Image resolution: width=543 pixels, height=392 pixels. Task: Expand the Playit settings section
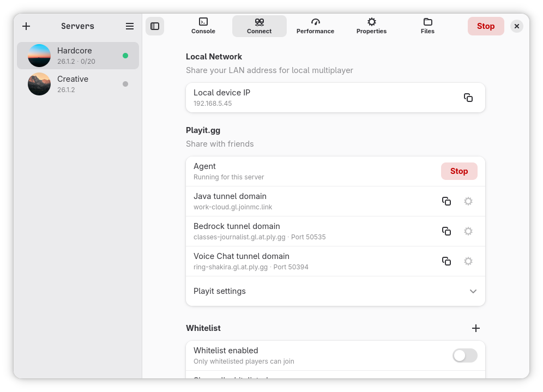(336, 291)
